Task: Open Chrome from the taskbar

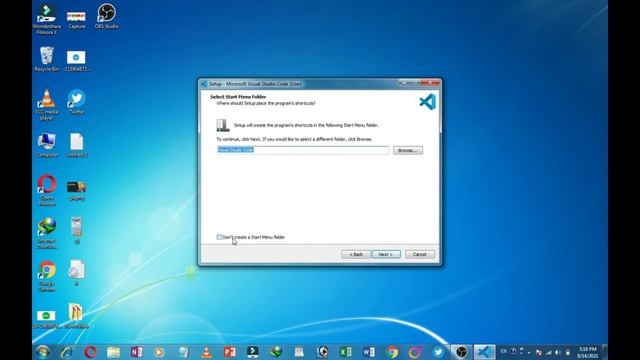Action: click(x=392, y=352)
